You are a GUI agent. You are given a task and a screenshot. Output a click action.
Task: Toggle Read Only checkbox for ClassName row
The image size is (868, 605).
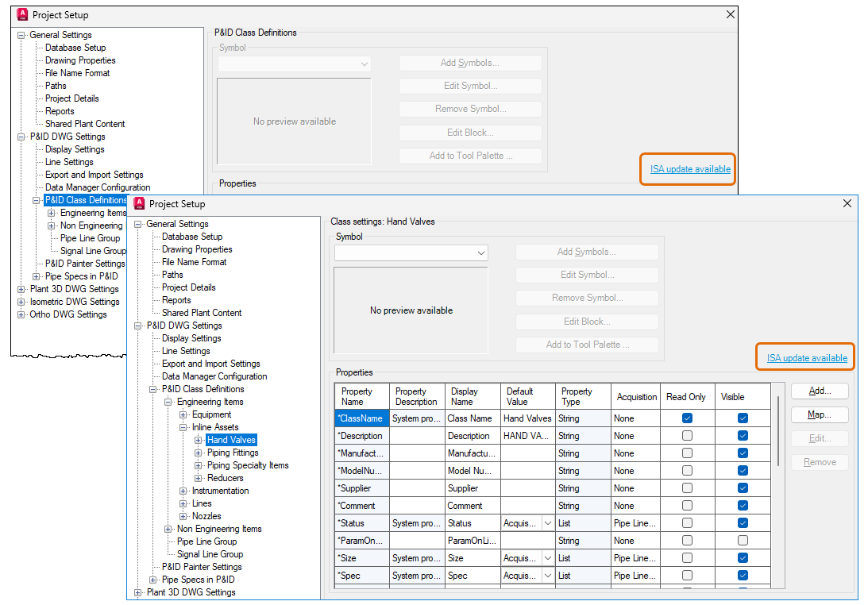[x=687, y=418]
